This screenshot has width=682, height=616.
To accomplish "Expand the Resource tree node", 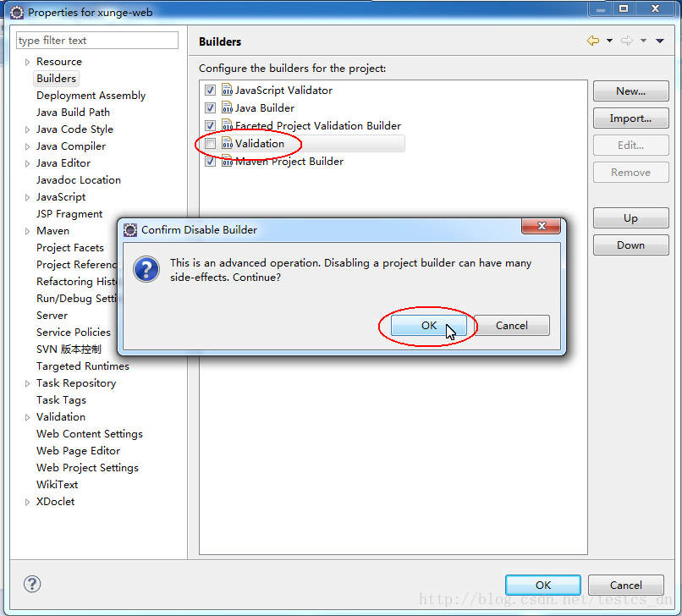I will coord(27,62).
